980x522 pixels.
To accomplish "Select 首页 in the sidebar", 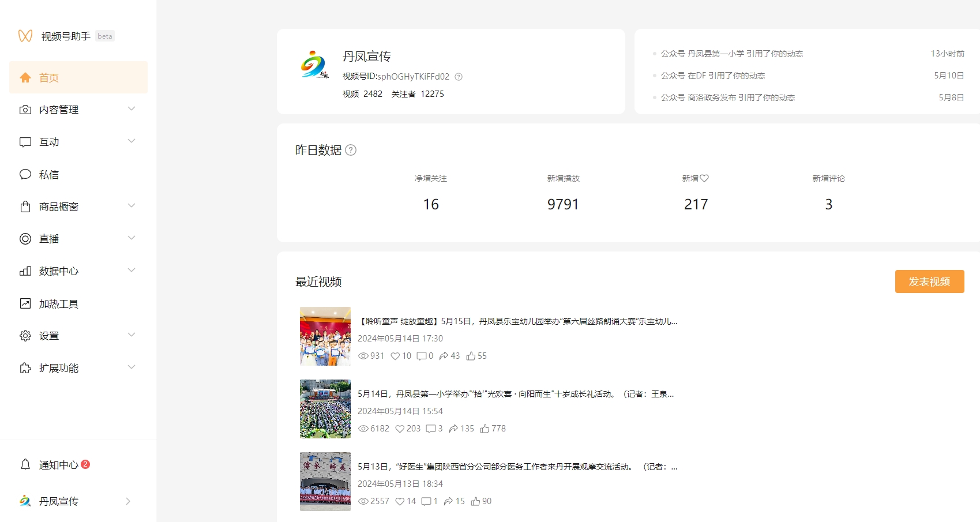I will click(78, 77).
